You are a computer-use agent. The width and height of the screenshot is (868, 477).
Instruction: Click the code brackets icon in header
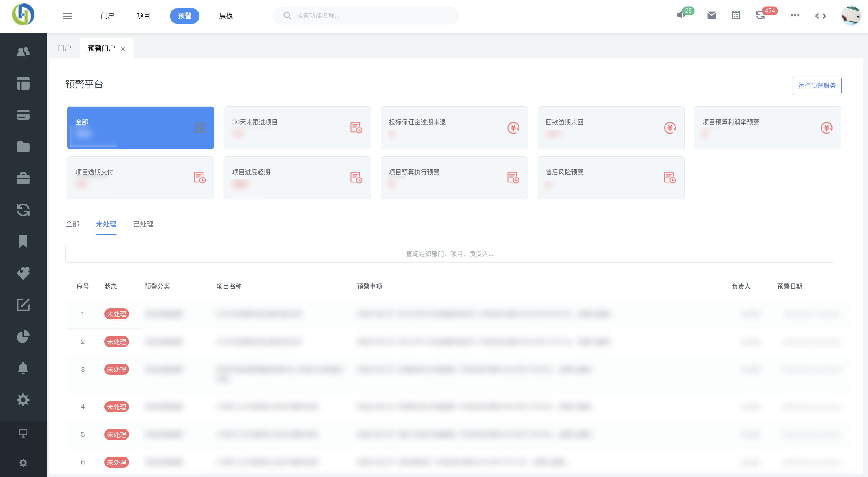pyautogui.click(x=820, y=16)
